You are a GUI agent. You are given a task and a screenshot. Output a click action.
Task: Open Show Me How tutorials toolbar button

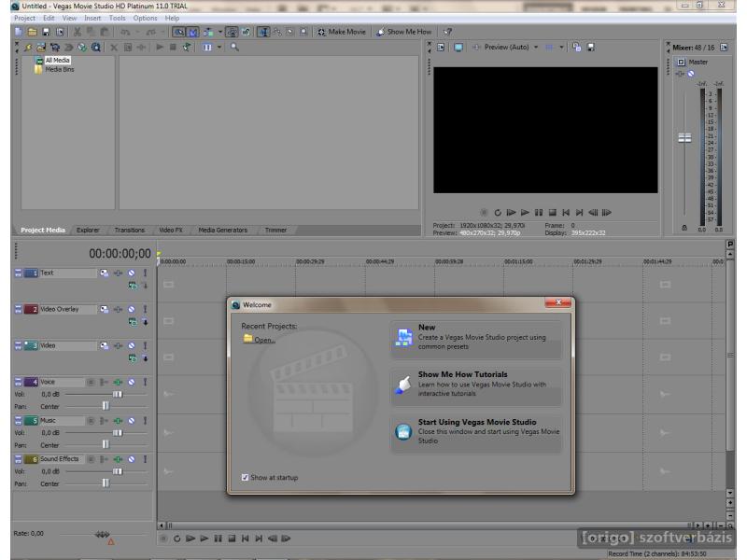403,32
